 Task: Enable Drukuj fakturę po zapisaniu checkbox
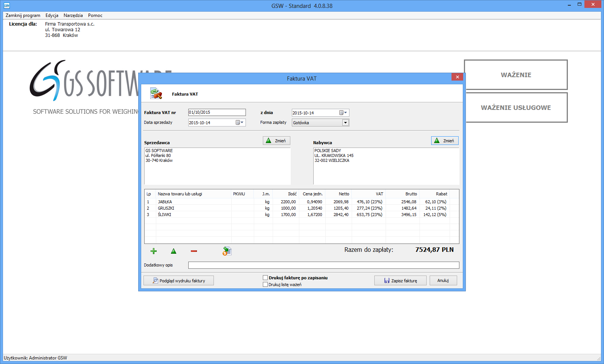265,278
